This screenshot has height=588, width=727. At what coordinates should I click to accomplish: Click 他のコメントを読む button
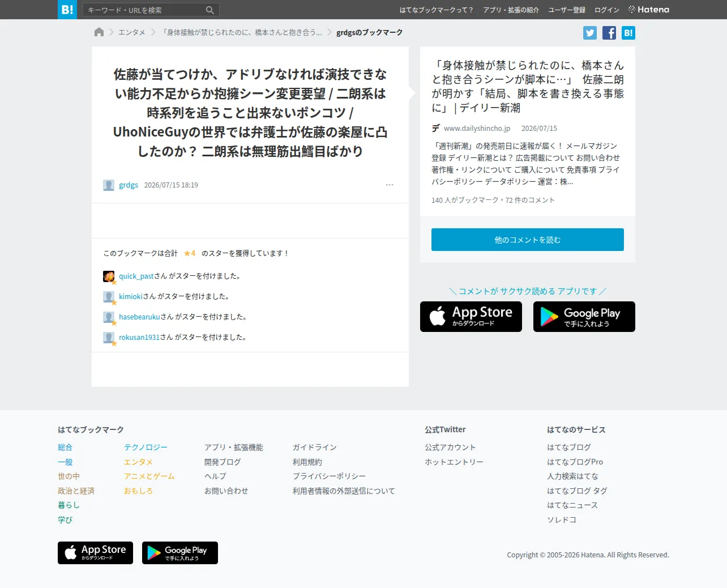528,240
